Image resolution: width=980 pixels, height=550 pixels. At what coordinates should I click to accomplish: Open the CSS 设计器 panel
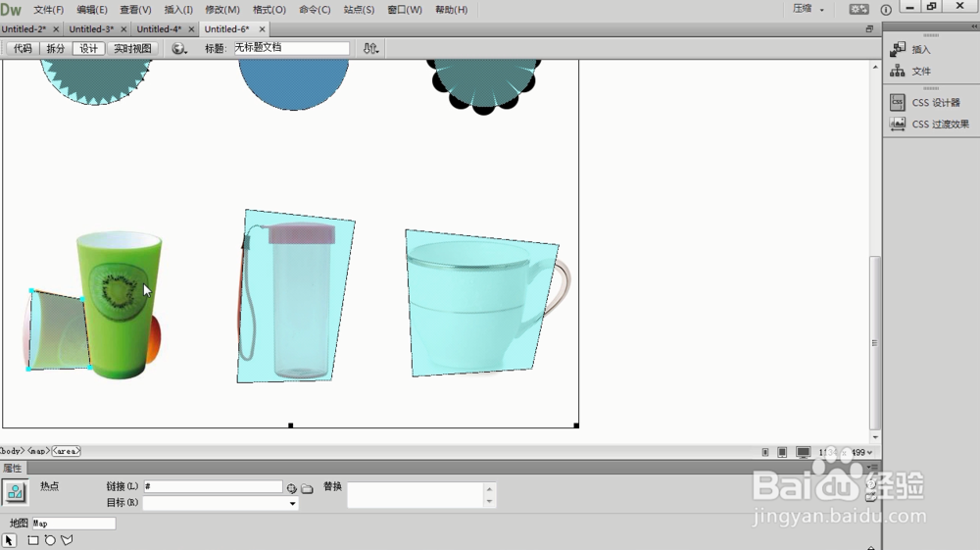click(x=925, y=103)
